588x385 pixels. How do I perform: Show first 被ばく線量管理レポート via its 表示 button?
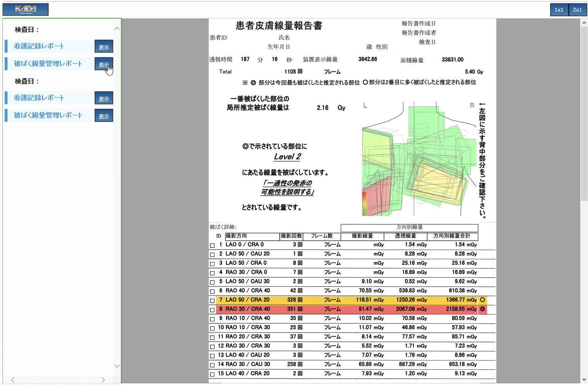point(104,64)
